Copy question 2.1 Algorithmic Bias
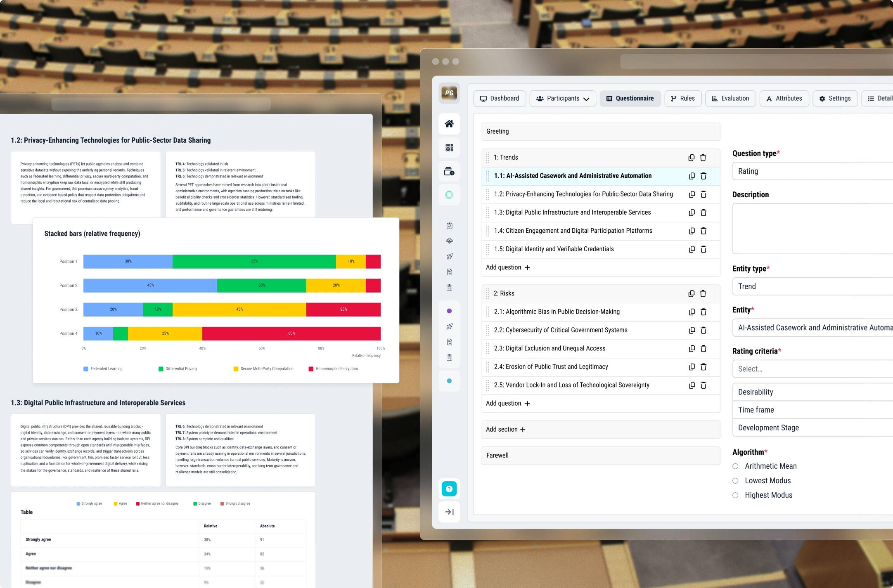 (692, 312)
